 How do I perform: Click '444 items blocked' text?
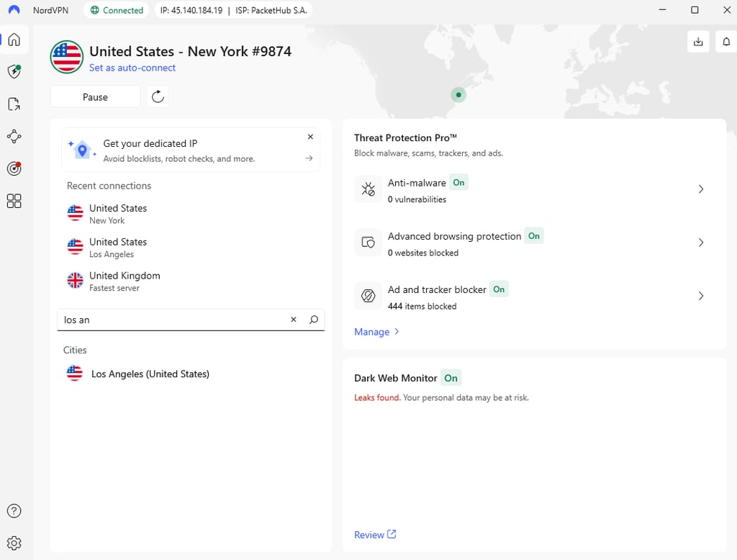click(x=422, y=306)
